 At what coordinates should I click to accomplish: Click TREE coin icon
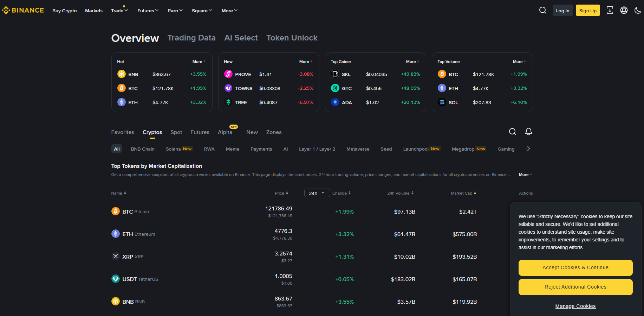(x=228, y=102)
